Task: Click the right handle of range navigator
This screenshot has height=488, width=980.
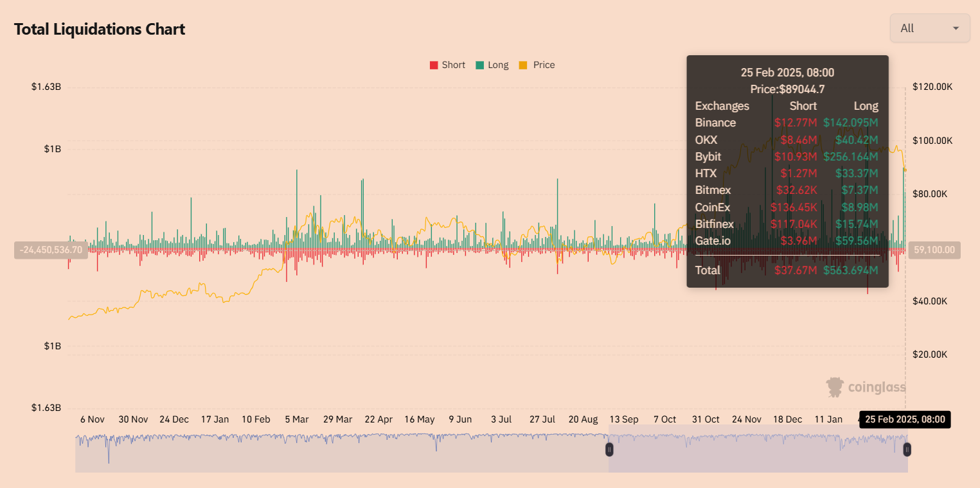Action: coord(907,449)
